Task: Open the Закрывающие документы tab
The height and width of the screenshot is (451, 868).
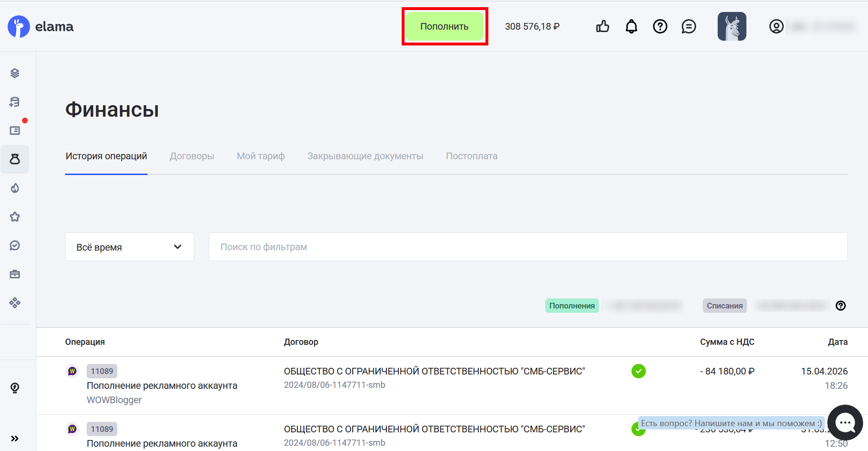Action: point(365,156)
